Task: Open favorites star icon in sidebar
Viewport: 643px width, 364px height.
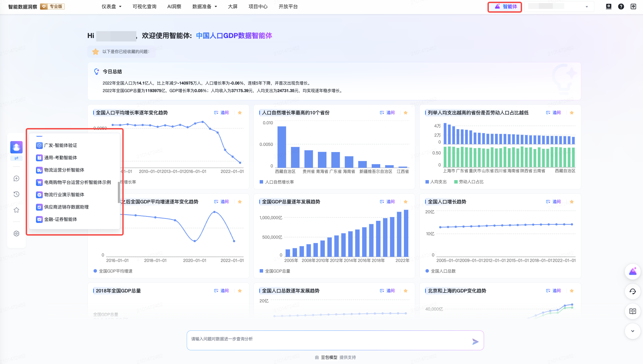Action: coord(16,210)
